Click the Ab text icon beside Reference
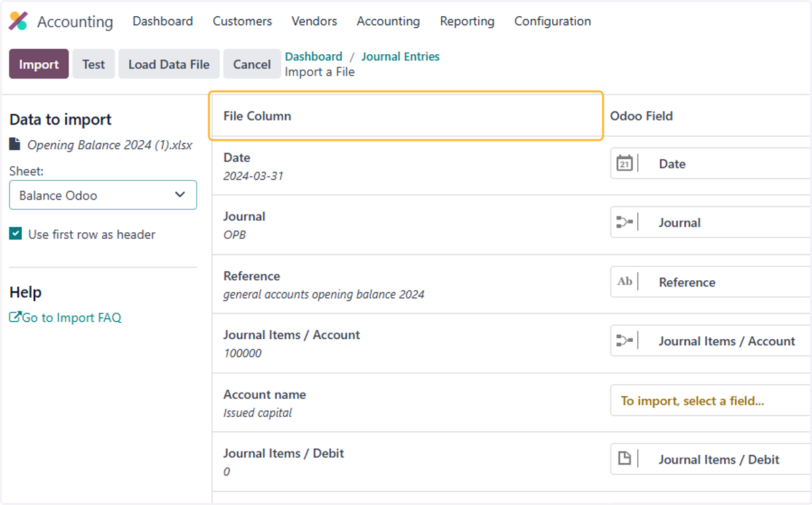 coord(625,282)
